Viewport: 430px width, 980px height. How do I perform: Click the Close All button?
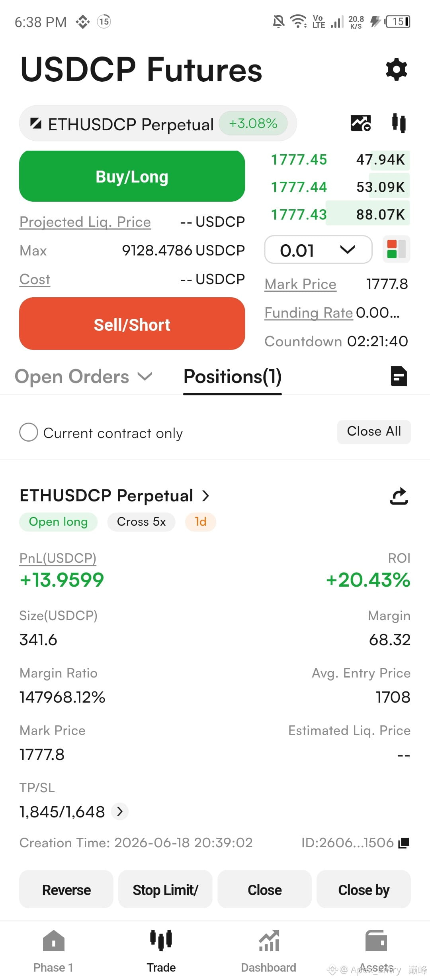coord(374,432)
